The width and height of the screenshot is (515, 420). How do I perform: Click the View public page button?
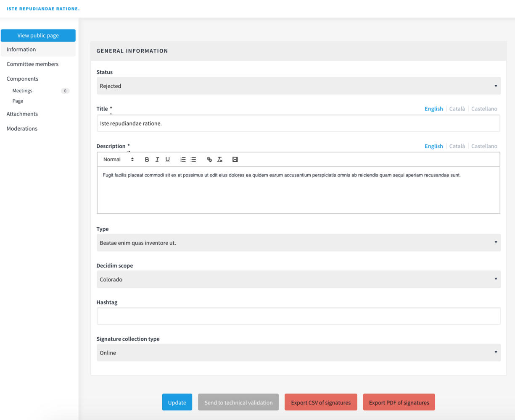38,36
